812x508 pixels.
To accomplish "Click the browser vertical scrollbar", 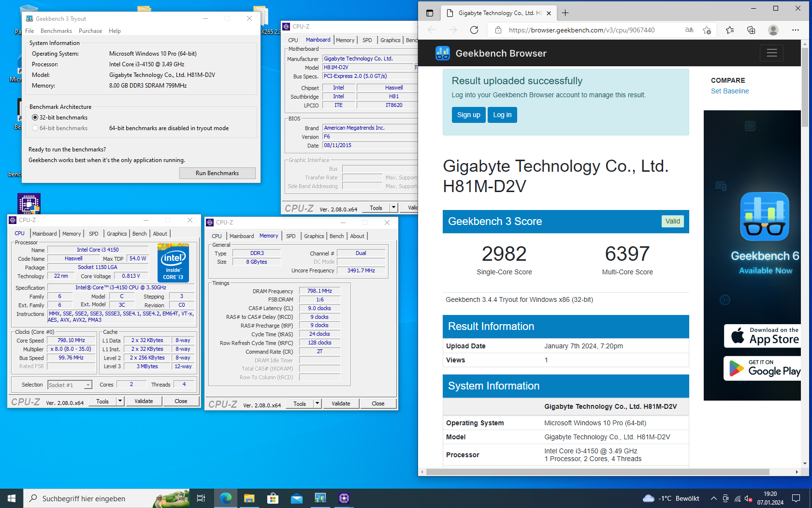I will coord(805,87).
